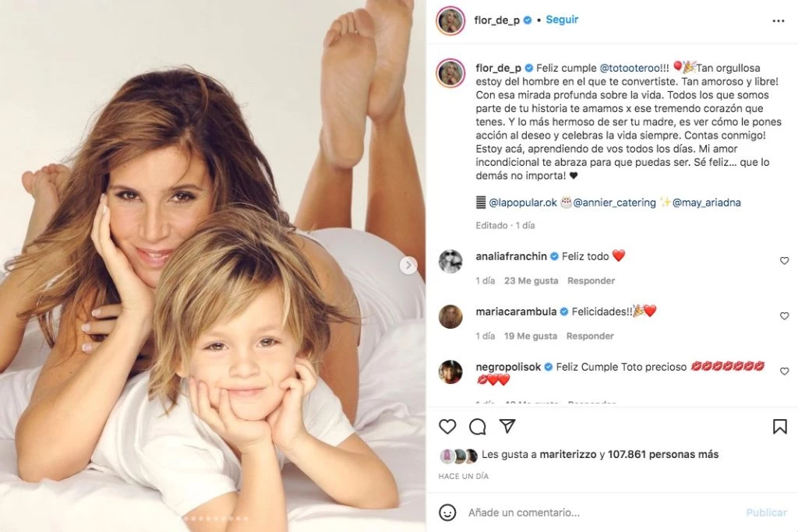Screen dimensions: 798x532
Task: Visit @annier_catering profile link
Action: click(614, 203)
